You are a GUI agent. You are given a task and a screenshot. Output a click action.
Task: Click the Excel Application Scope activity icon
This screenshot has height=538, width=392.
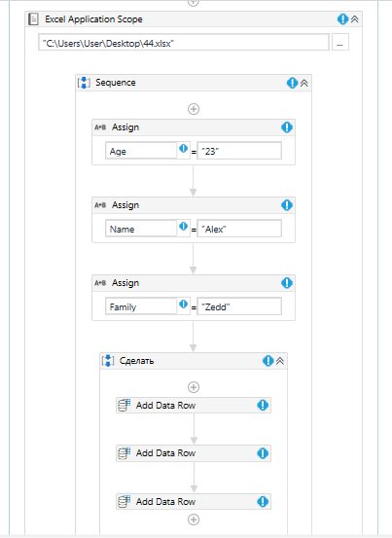pos(33,19)
